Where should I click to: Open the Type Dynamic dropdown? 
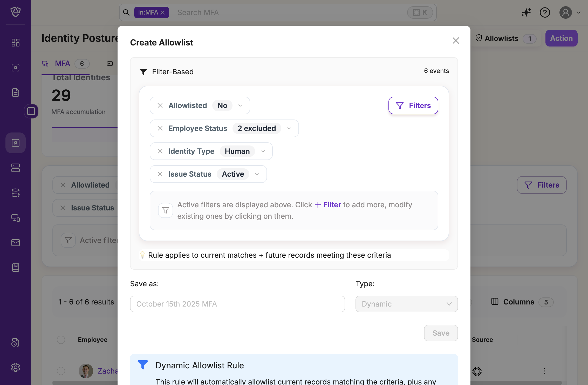coord(406,304)
